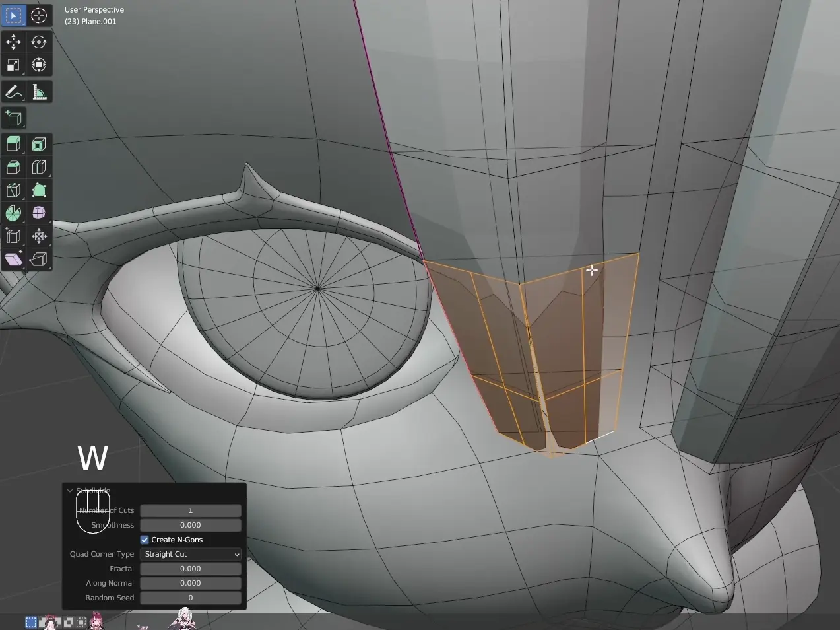Activate the Measure tool

[39, 92]
